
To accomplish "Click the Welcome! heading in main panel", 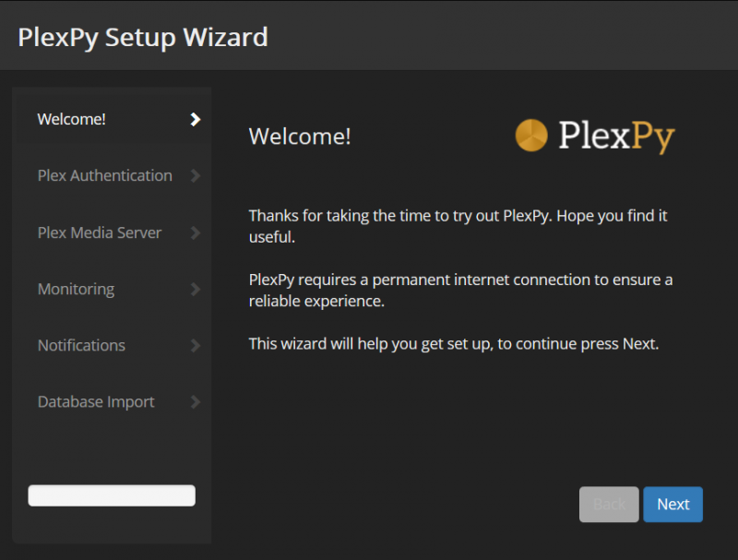I will pos(300,137).
